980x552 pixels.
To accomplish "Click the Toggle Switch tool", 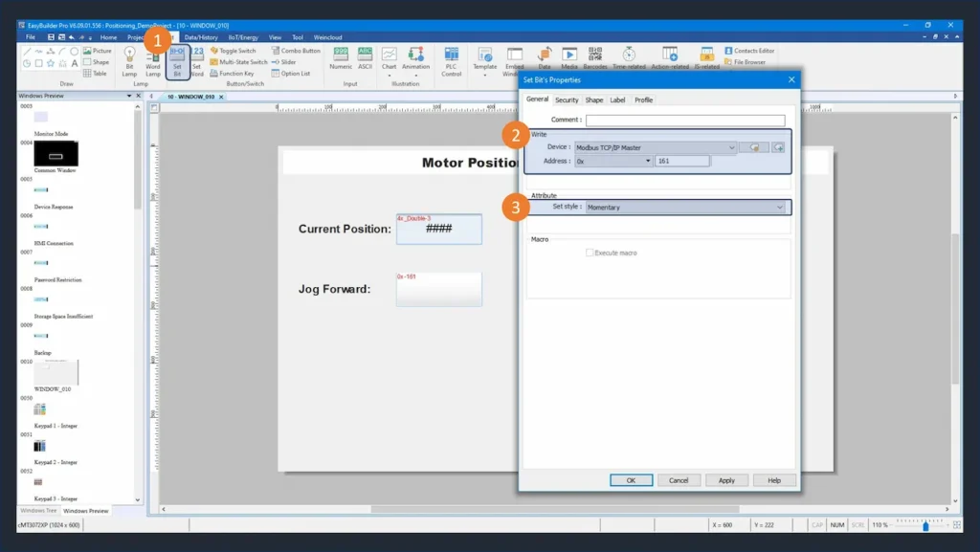I will [233, 51].
